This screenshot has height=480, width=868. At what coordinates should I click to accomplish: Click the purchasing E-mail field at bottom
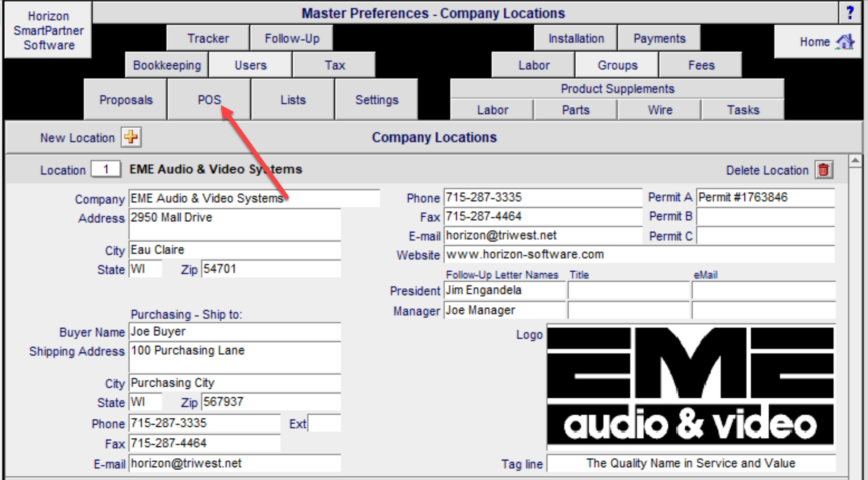coord(235,463)
